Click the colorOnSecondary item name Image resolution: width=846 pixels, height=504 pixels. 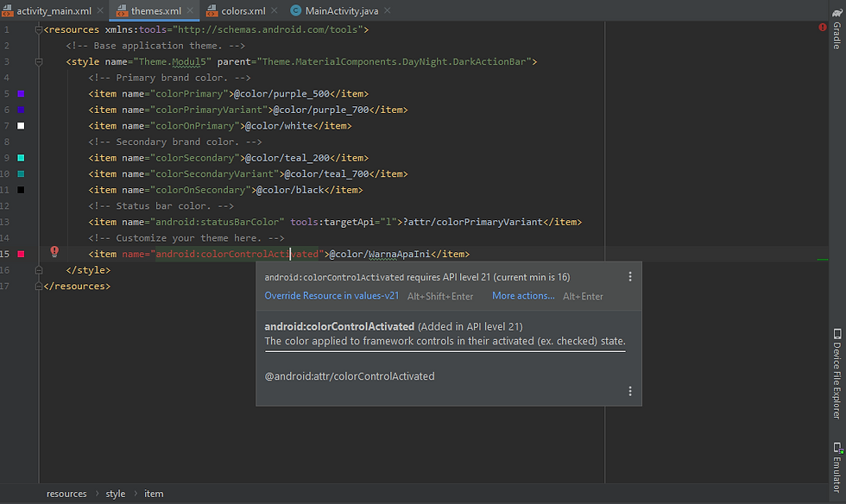tap(200, 190)
